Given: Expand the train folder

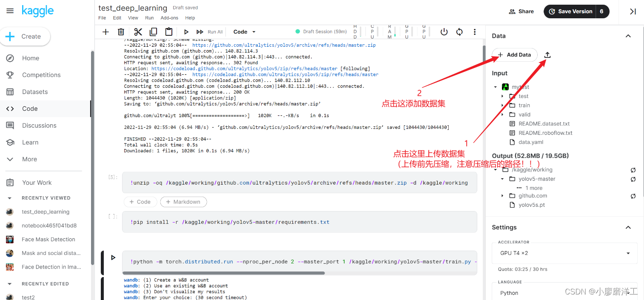Looking at the screenshot, I should 502,105.
